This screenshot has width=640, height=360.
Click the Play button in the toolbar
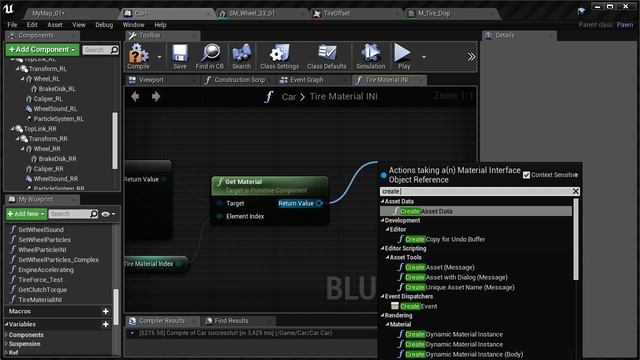click(x=403, y=56)
